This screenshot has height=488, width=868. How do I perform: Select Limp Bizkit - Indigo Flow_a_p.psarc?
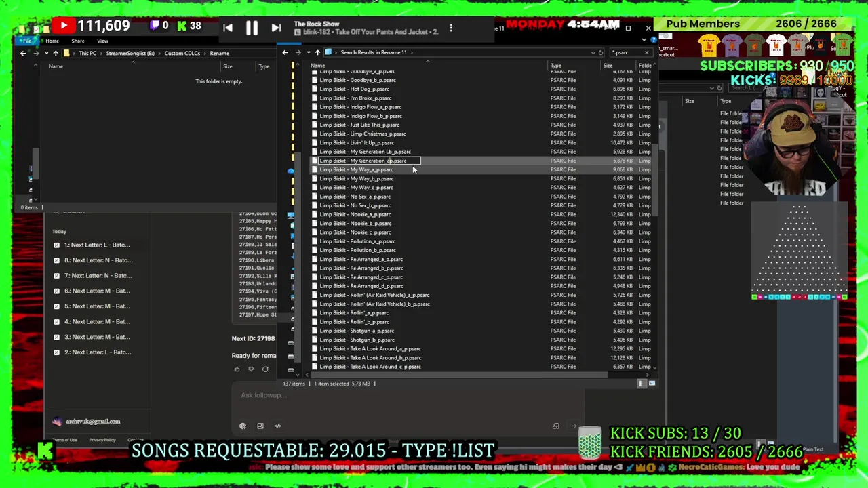360,107
